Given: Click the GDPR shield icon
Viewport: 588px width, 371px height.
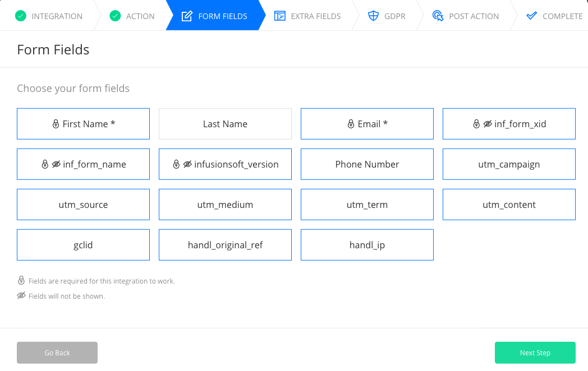Looking at the screenshot, I should coord(373,16).
